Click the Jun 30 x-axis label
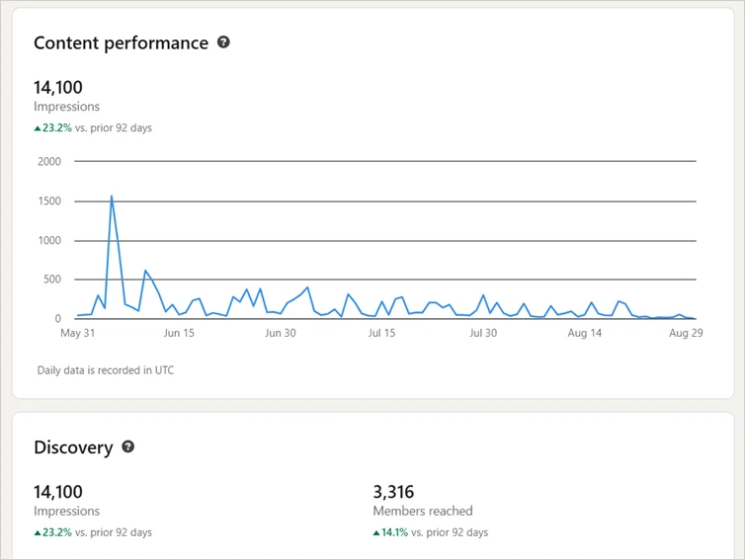This screenshot has height=560, width=745. click(281, 333)
